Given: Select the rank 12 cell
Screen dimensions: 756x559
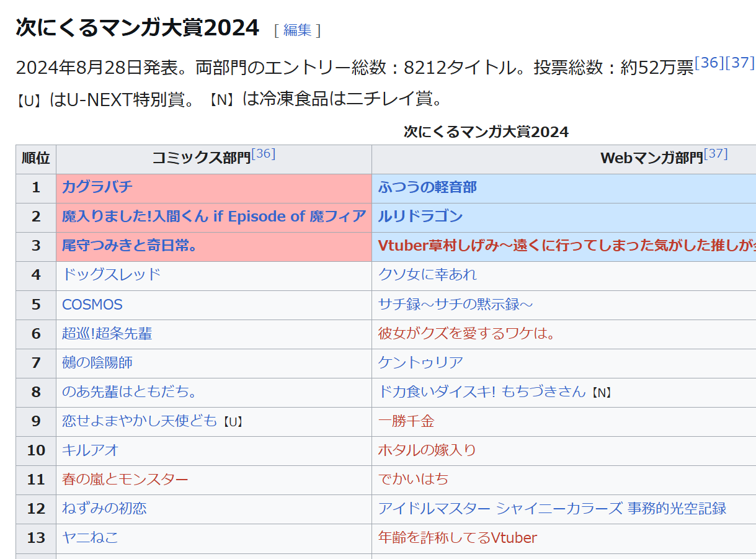Looking at the screenshot, I should [x=36, y=509].
